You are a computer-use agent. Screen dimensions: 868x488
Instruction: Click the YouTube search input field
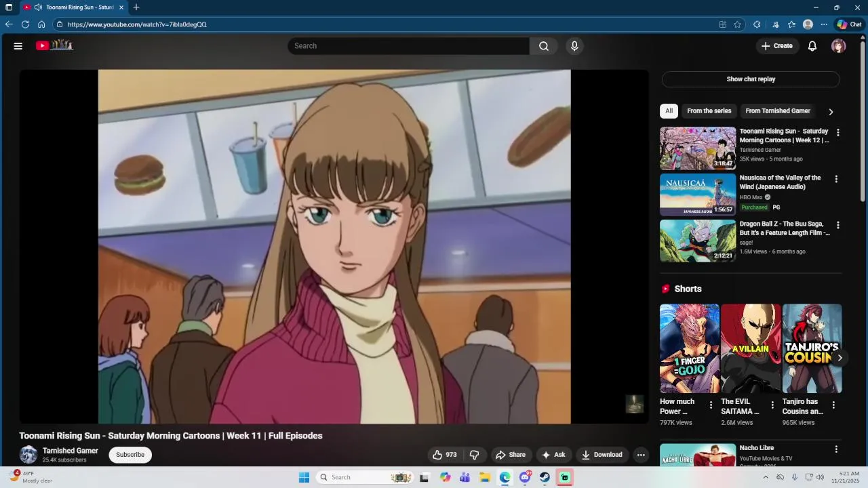(x=409, y=46)
